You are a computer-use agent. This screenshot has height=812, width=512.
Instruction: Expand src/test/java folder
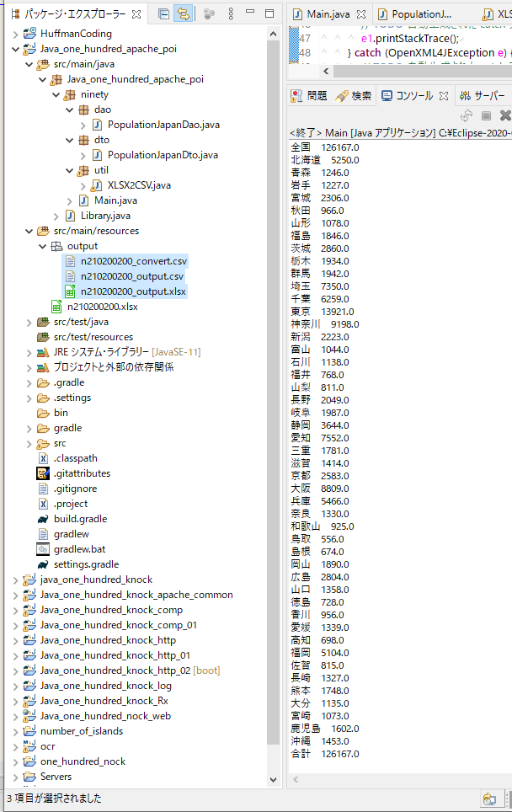pyautogui.click(x=29, y=322)
